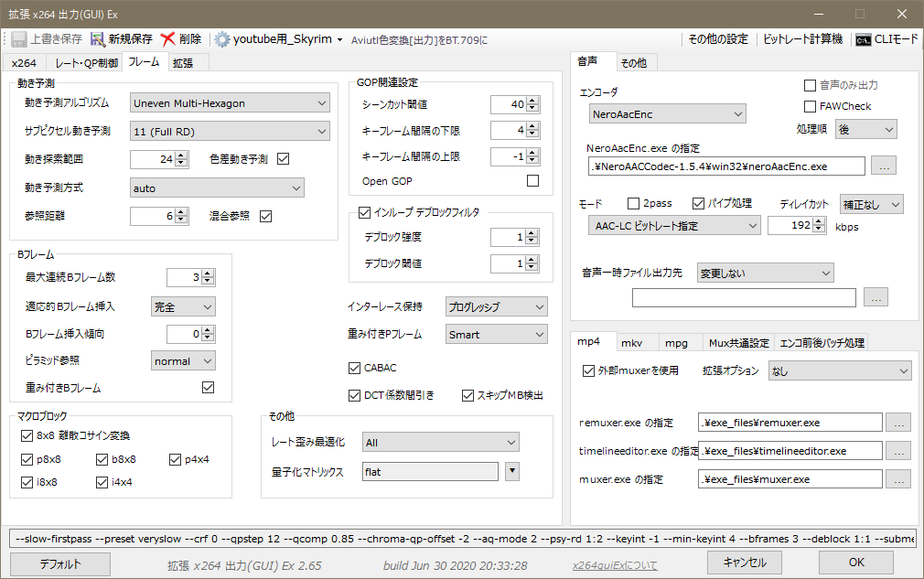
Task: Open サブピクセル動き予測 dropdown
Action: point(230,132)
